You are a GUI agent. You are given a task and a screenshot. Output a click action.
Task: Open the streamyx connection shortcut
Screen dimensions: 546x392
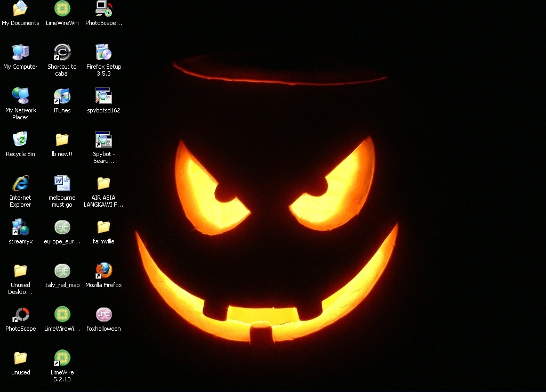(x=20, y=228)
